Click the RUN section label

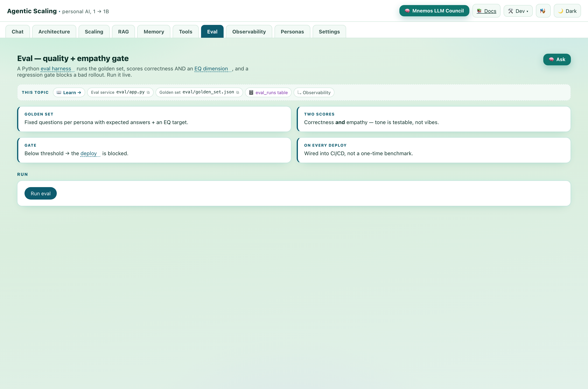coord(23,174)
